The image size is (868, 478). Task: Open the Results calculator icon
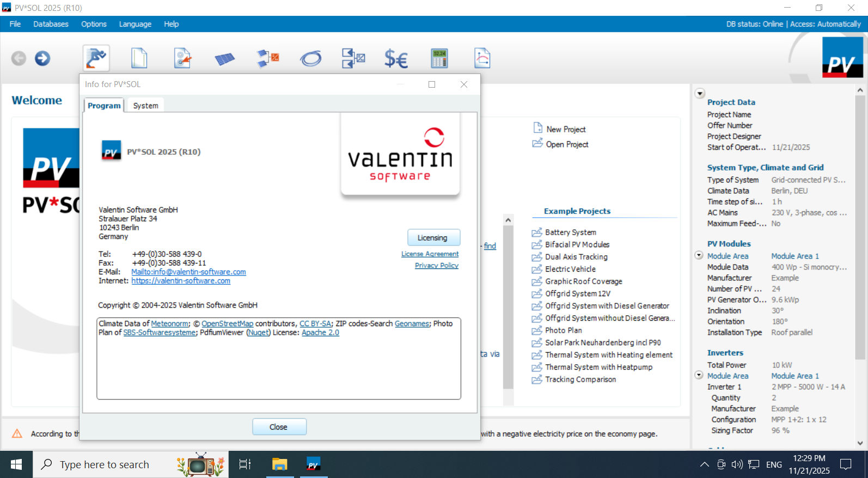(439, 58)
